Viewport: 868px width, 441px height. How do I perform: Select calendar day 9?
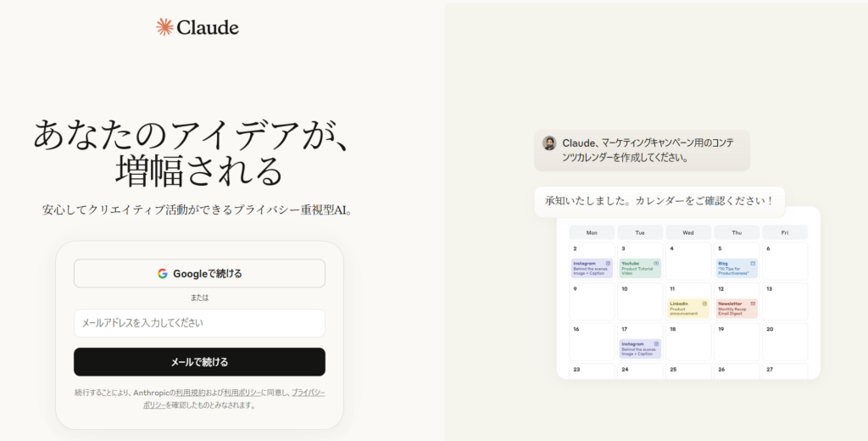[592, 301]
